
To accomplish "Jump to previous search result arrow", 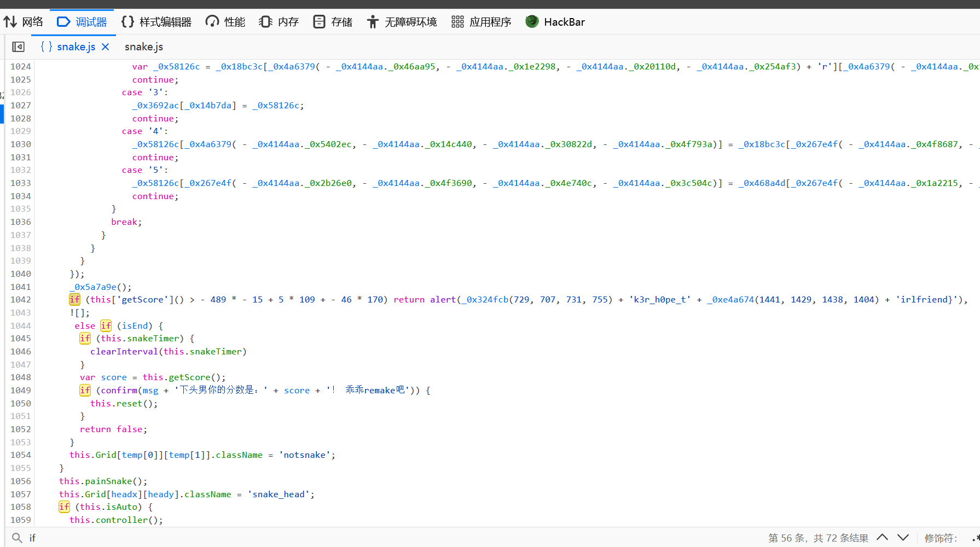I will tap(882, 537).
